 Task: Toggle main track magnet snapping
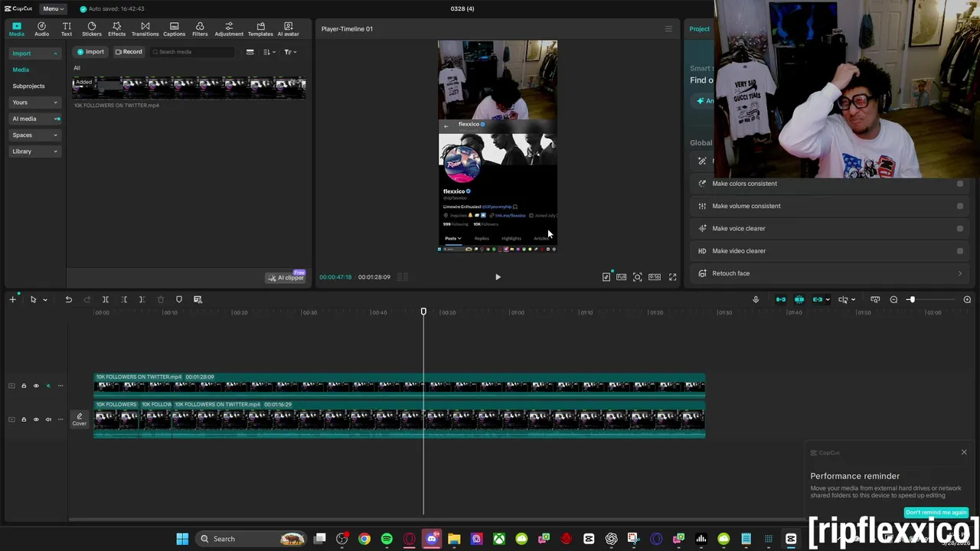[x=781, y=299]
